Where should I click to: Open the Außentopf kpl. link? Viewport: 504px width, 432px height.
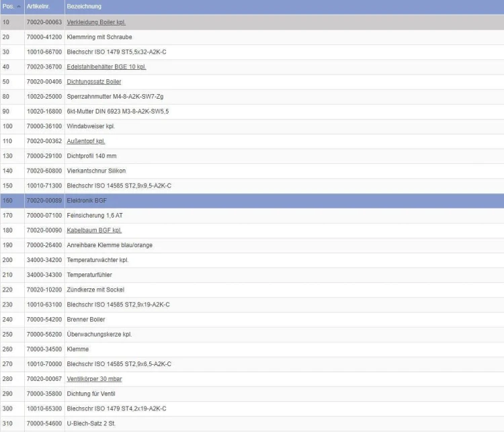[86, 141]
